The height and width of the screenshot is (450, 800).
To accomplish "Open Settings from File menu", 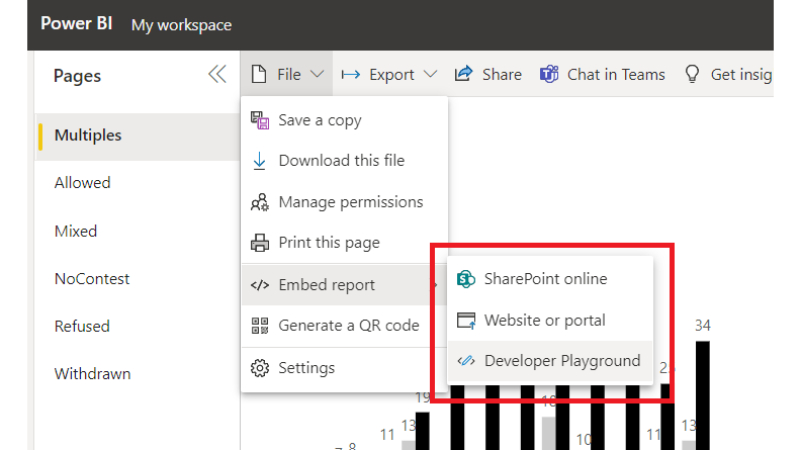I will click(x=344, y=368).
